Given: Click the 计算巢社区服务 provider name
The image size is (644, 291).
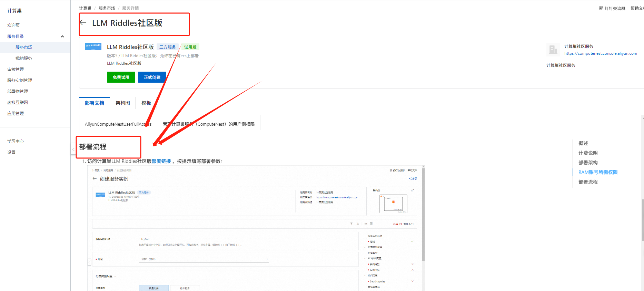Looking at the screenshot, I should click(x=579, y=46).
